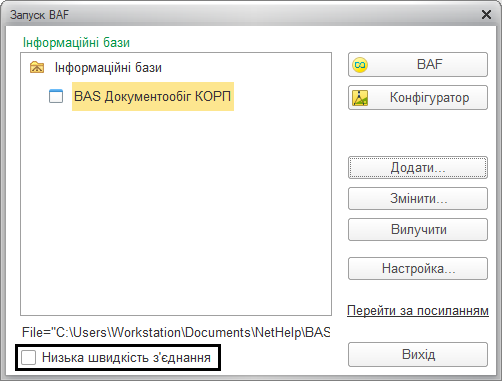
Task: Add a new infobase with Додати...
Action: coord(418,167)
